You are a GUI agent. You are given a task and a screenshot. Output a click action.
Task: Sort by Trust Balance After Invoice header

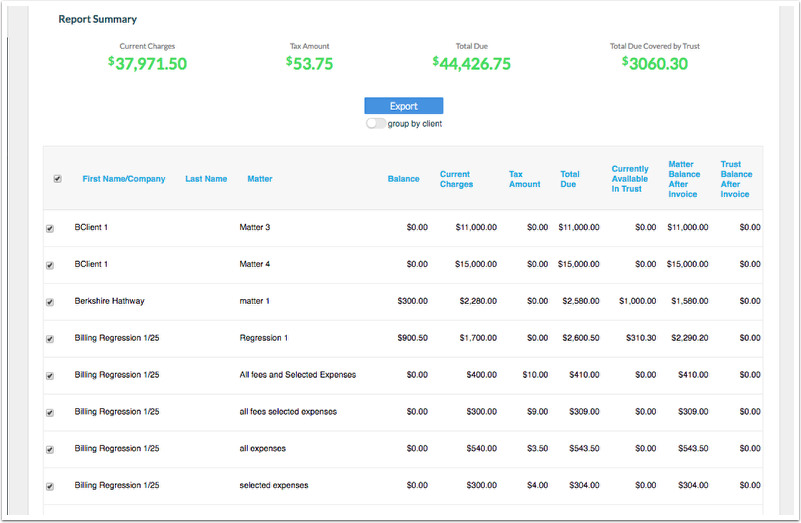click(736, 179)
